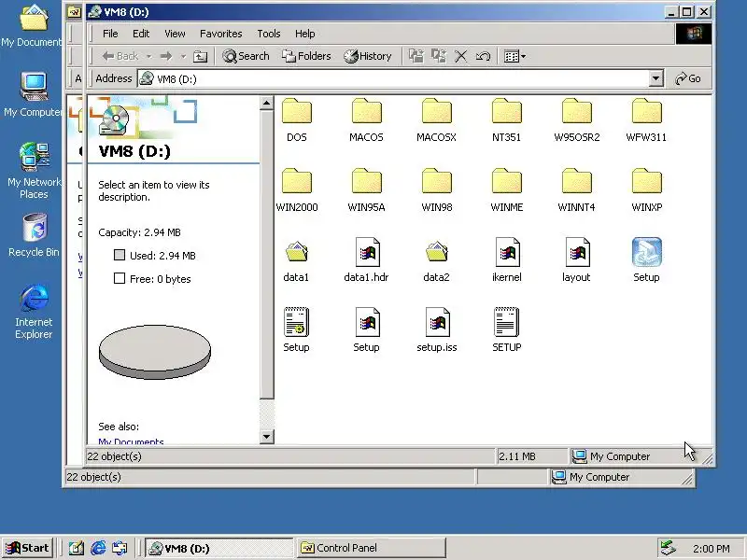Click the left pane scroll down arrow

pyautogui.click(x=267, y=436)
